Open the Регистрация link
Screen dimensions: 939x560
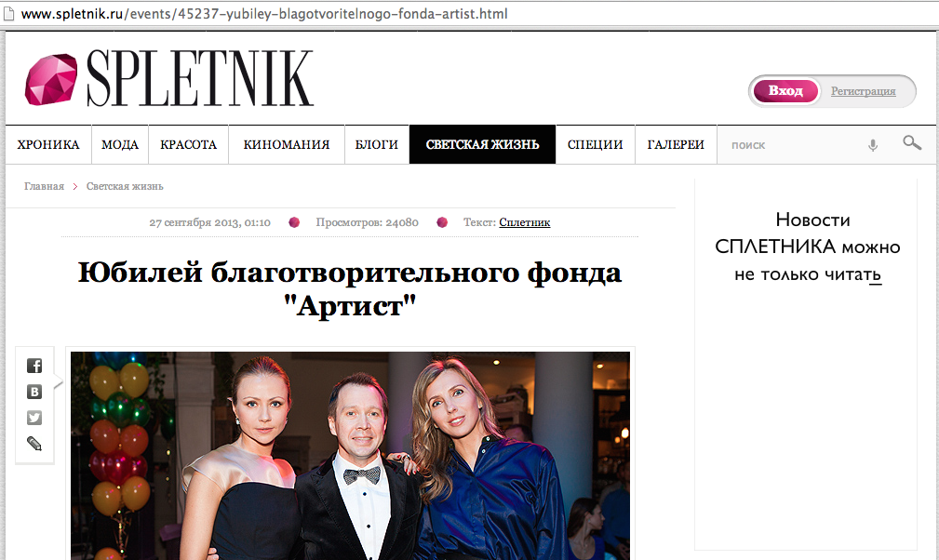click(863, 91)
